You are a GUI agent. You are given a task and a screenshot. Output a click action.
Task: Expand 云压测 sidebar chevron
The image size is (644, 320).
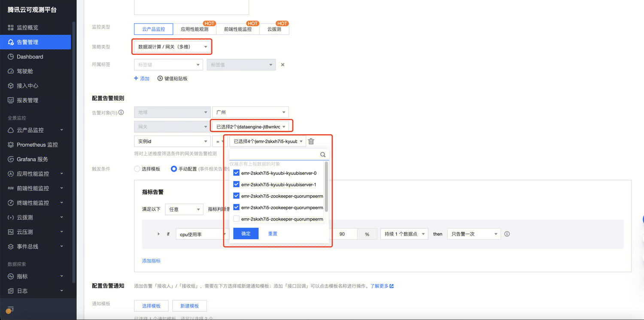coord(62,232)
